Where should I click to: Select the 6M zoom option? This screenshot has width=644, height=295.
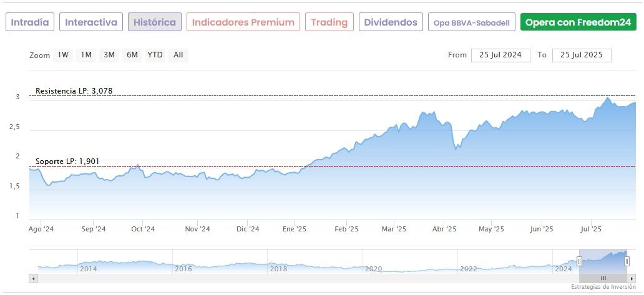pyautogui.click(x=132, y=55)
